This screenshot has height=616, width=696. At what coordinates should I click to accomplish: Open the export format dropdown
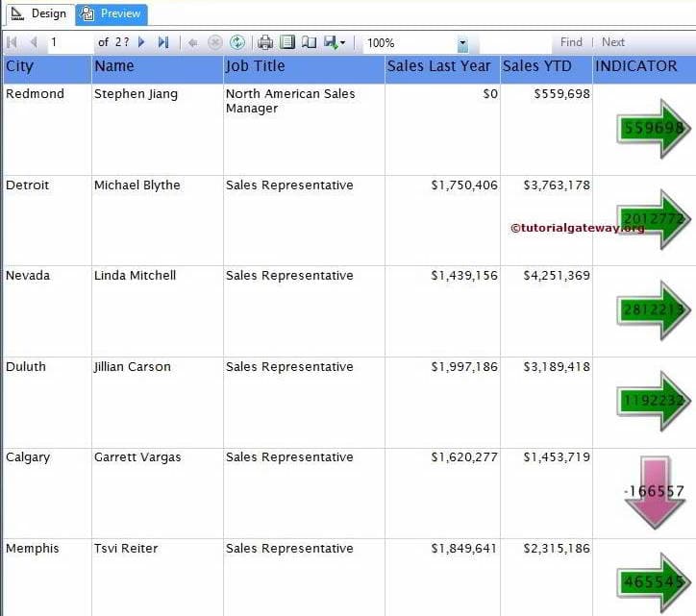click(335, 42)
